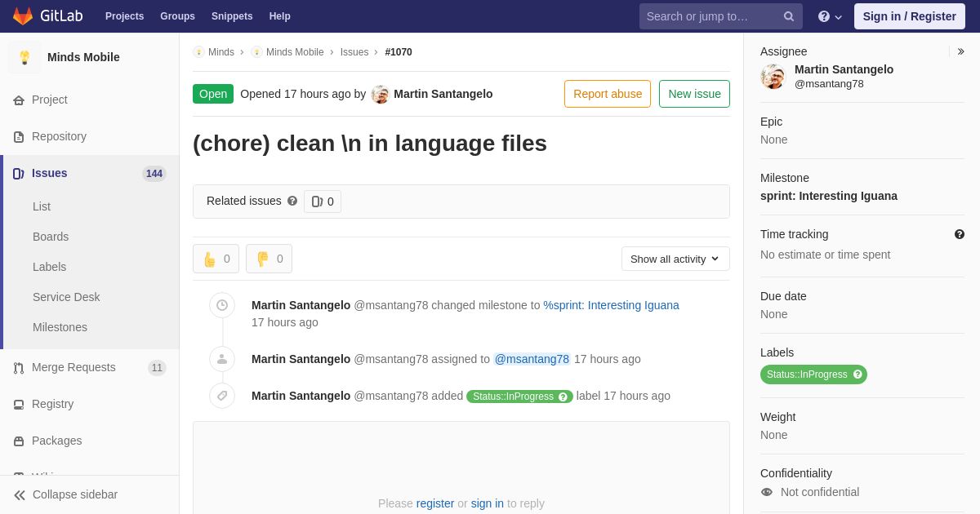Click the Minds Mobile lightbulb avatar in sidebar
The image size is (980, 514).
pos(24,57)
